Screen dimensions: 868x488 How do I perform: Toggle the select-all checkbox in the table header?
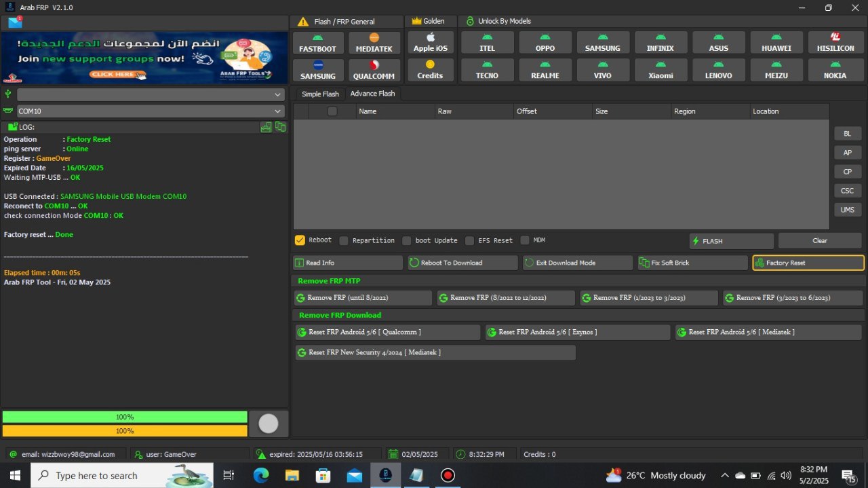(332, 111)
